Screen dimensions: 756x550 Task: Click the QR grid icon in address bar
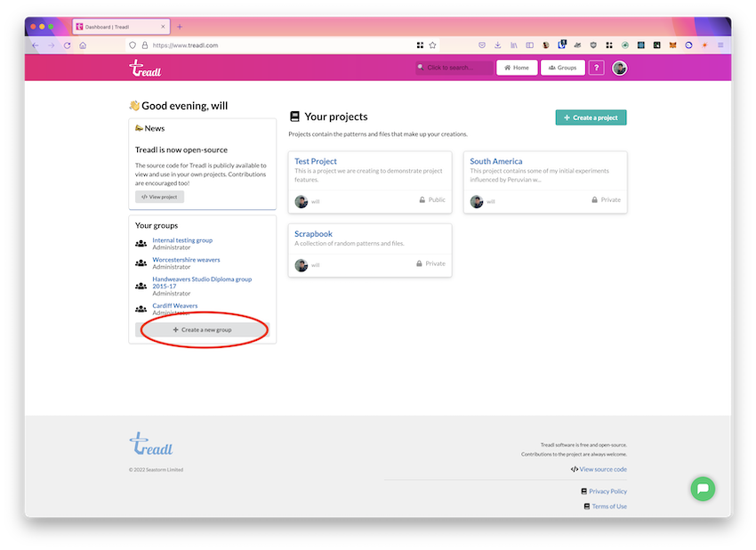420,45
